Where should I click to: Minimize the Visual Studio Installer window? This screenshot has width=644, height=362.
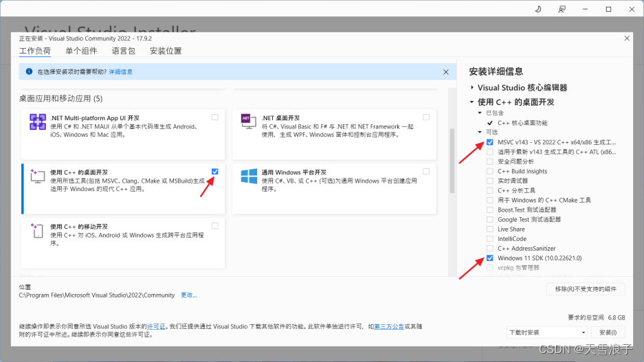click(586, 9)
